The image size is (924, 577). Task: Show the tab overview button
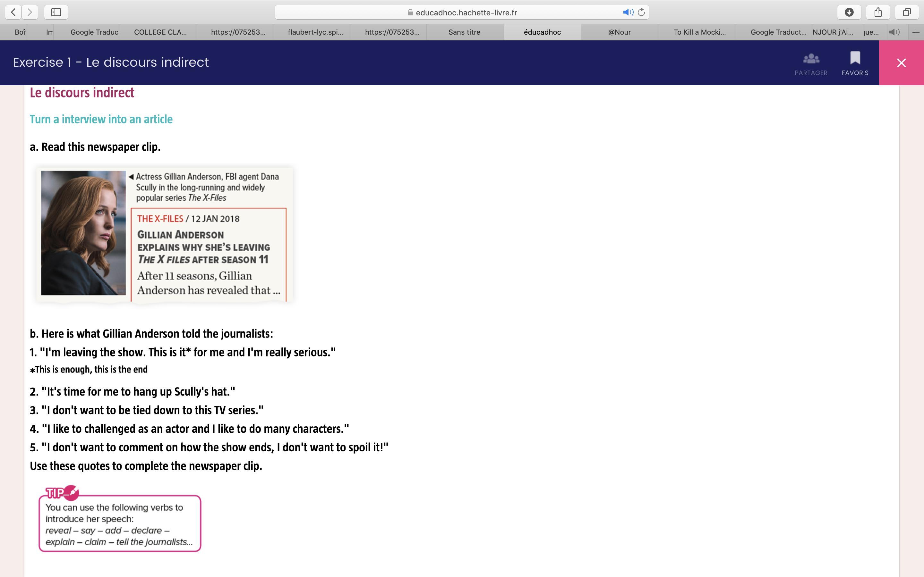906,12
